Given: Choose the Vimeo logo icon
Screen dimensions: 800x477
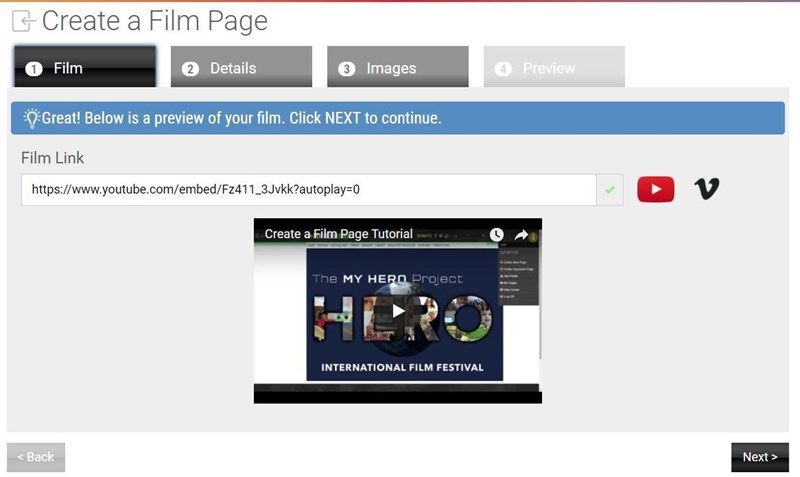Looking at the screenshot, I should [707, 189].
